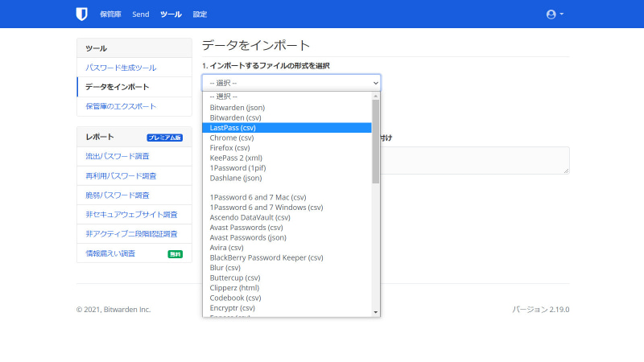644x362 pixels.
Task: Select LastPass (csv) format
Action: 287,128
